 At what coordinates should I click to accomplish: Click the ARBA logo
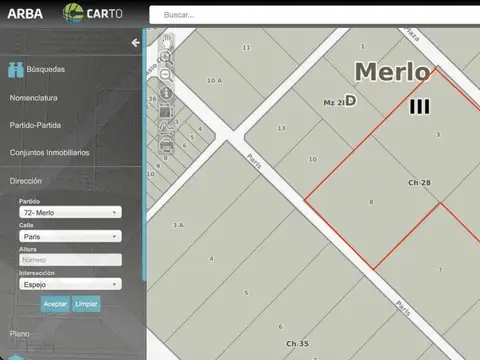25,14
